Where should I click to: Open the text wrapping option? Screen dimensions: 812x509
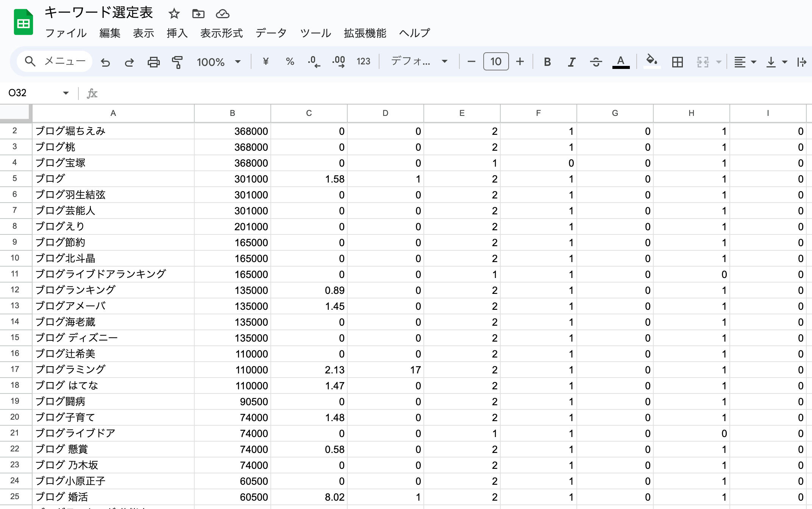pos(802,62)
